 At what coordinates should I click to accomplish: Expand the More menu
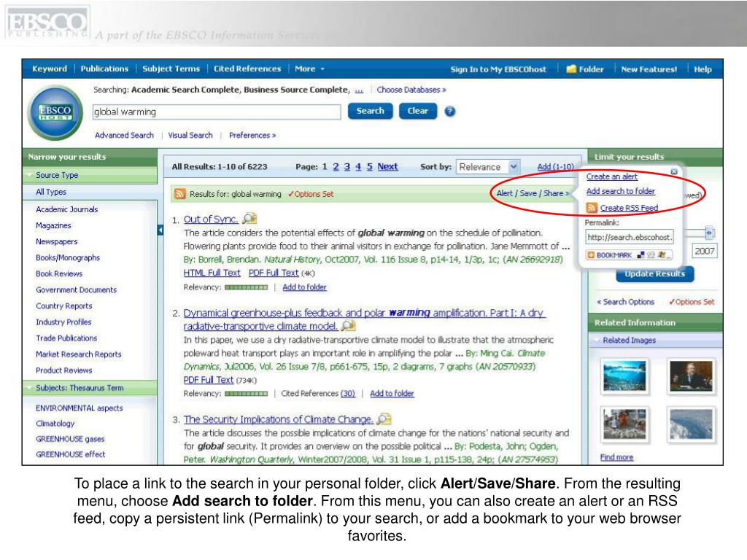(309, 69)
